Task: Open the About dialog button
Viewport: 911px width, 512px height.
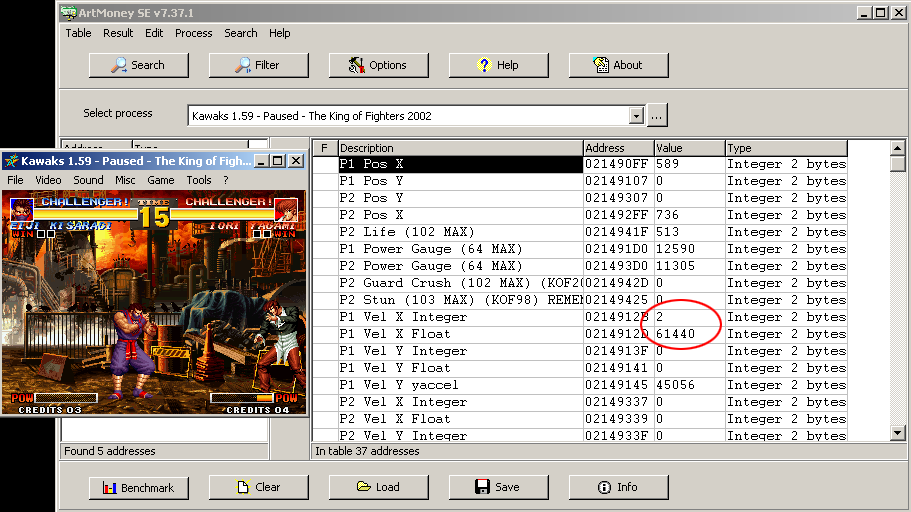Action: pyautogui.click(x=618, y=65)
